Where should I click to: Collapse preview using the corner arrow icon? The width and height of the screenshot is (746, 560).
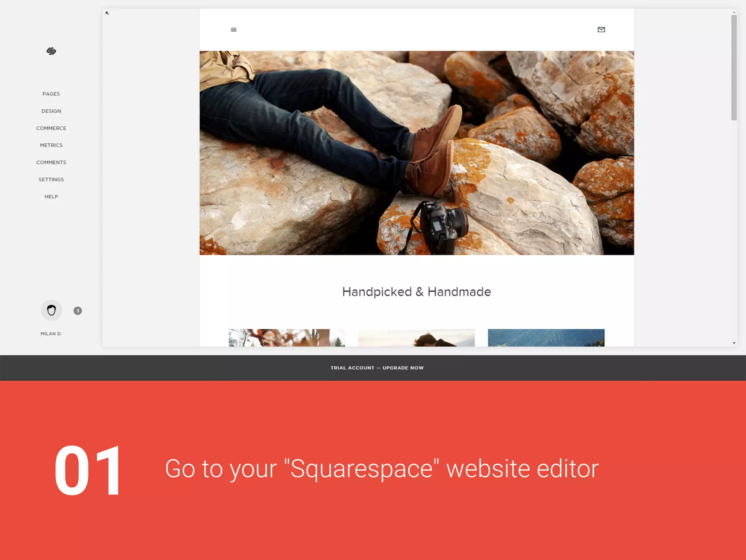point(107,13)
